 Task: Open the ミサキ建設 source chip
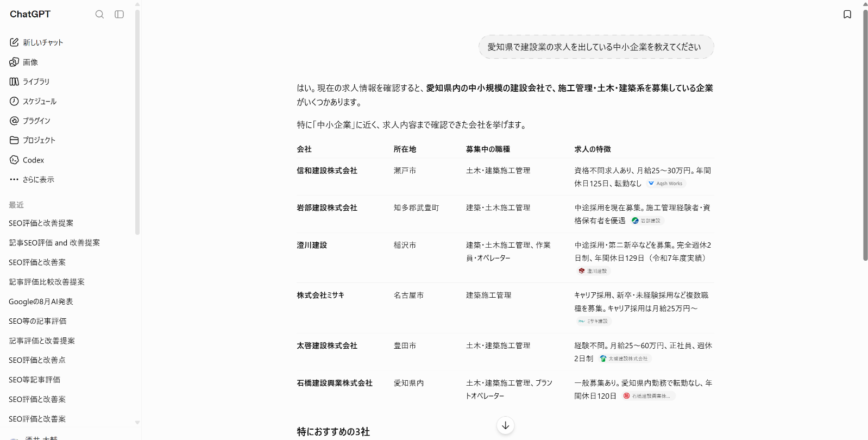(594, 321)
